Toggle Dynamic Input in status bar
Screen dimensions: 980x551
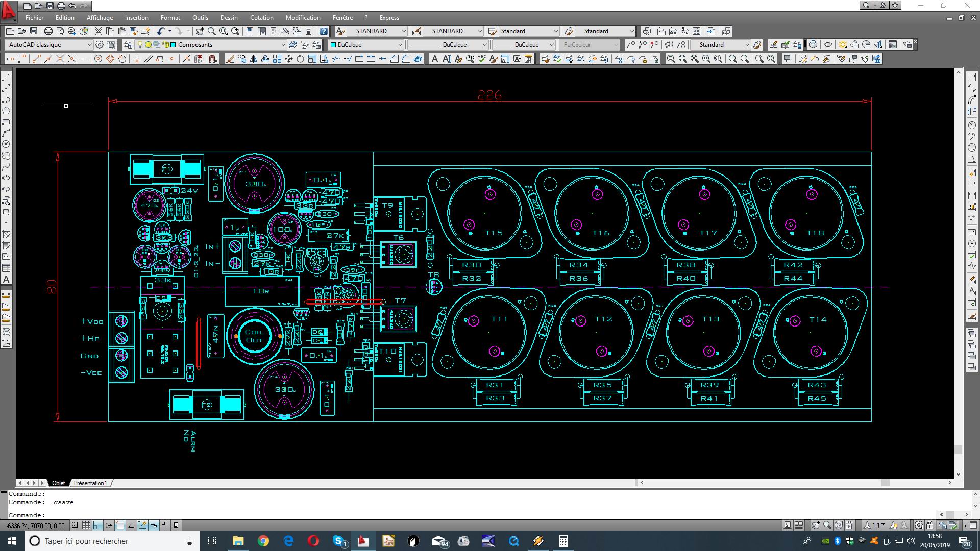click(x=154, y=525)
